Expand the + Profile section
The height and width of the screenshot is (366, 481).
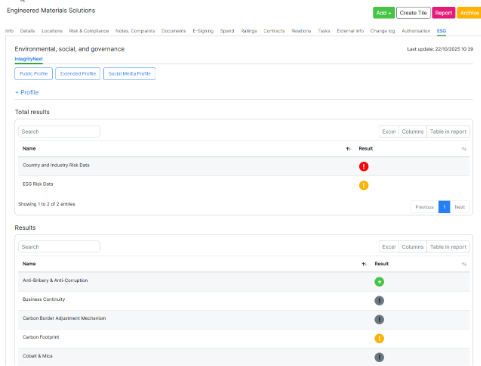(27, 92)
